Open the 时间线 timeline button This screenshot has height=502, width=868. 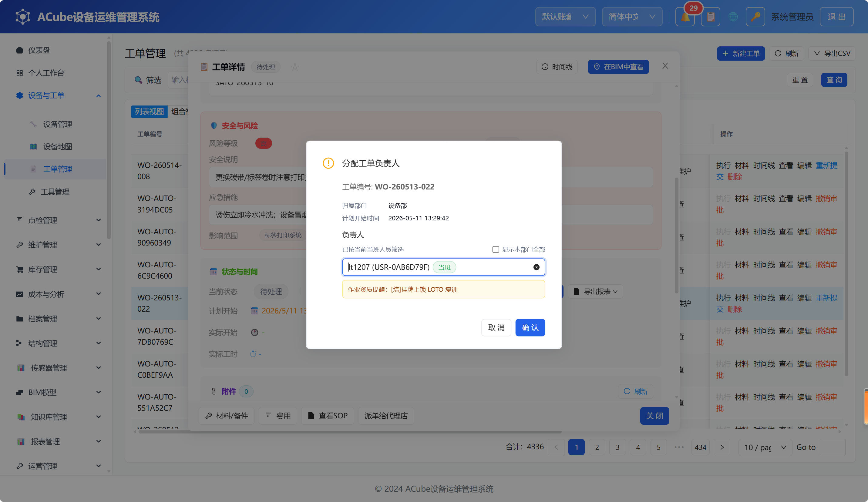[x=557, y=67]
